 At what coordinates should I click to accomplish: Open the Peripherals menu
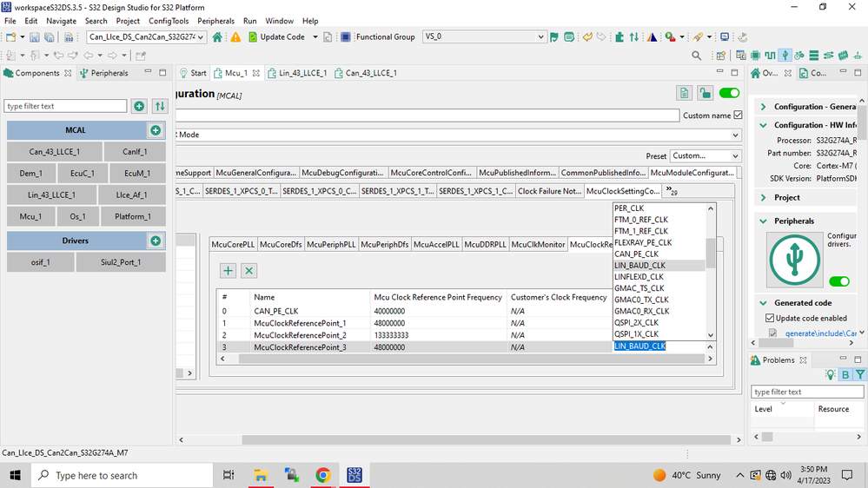click(215, 21)
